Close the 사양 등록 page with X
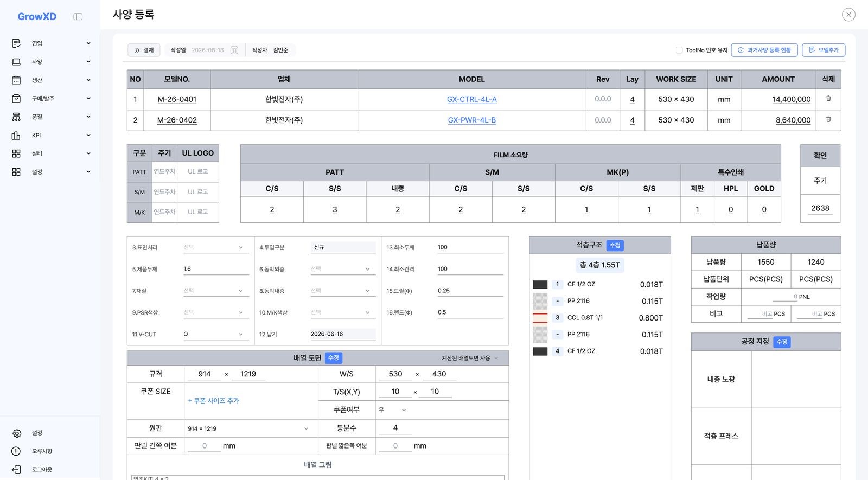The image size is (868, 480). [849, 15]
